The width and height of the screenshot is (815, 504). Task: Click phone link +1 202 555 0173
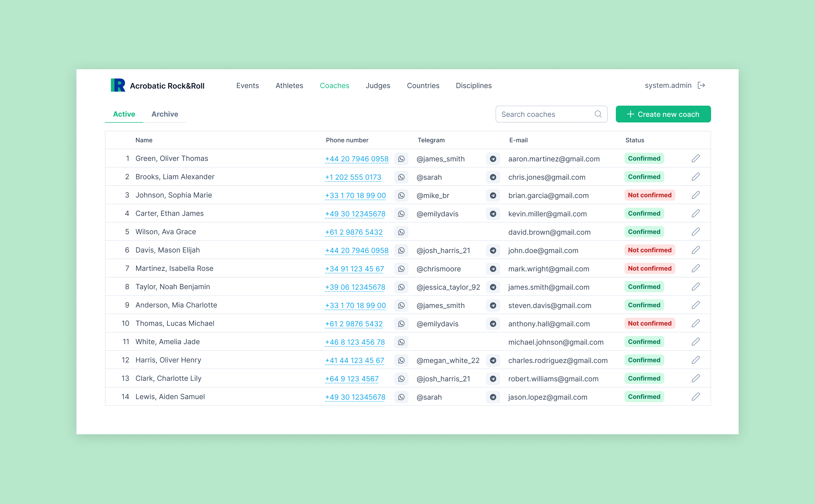coord(353,177)
